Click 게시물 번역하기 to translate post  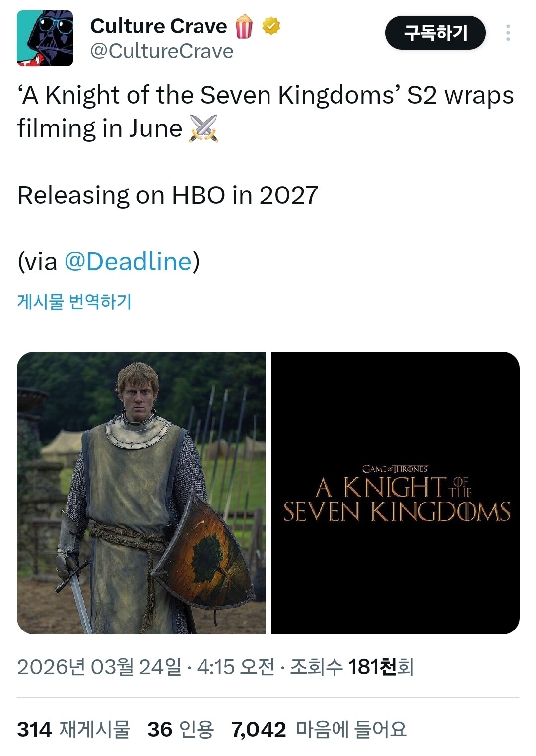coord(74,301)
